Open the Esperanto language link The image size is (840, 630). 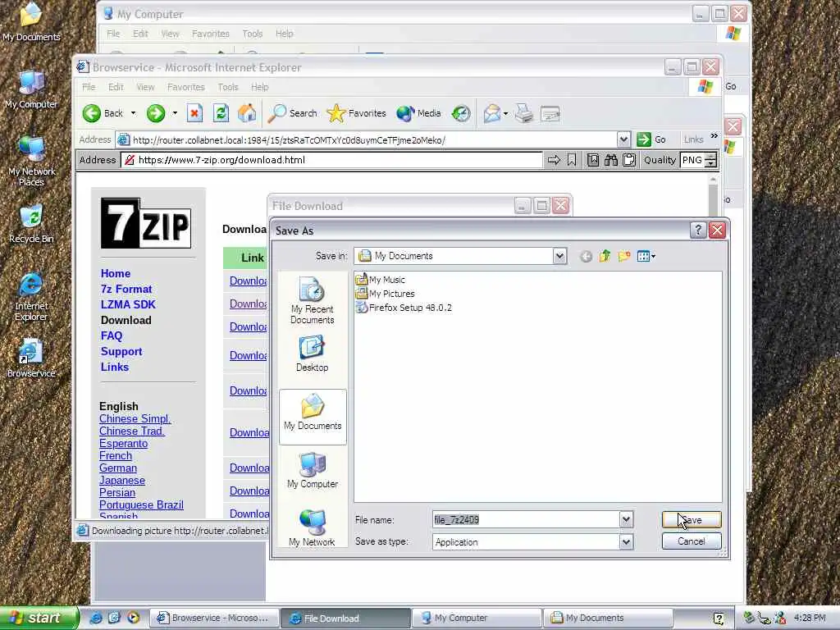(123, 443)
